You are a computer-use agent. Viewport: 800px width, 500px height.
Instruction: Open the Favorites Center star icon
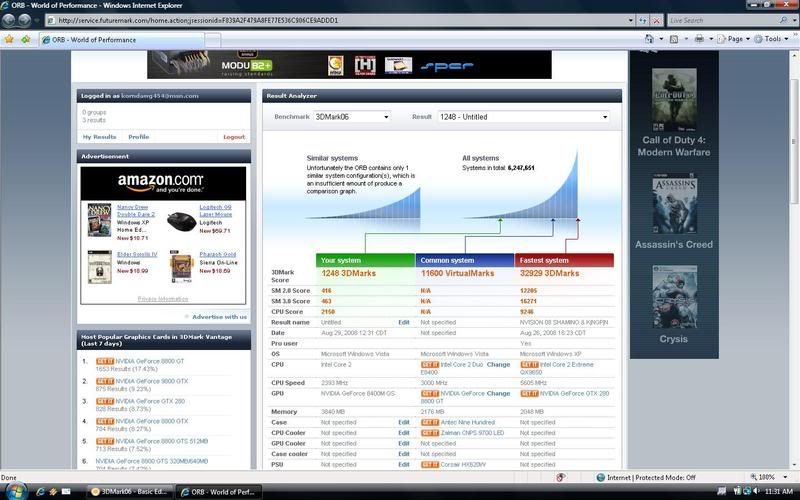(9, 39)
